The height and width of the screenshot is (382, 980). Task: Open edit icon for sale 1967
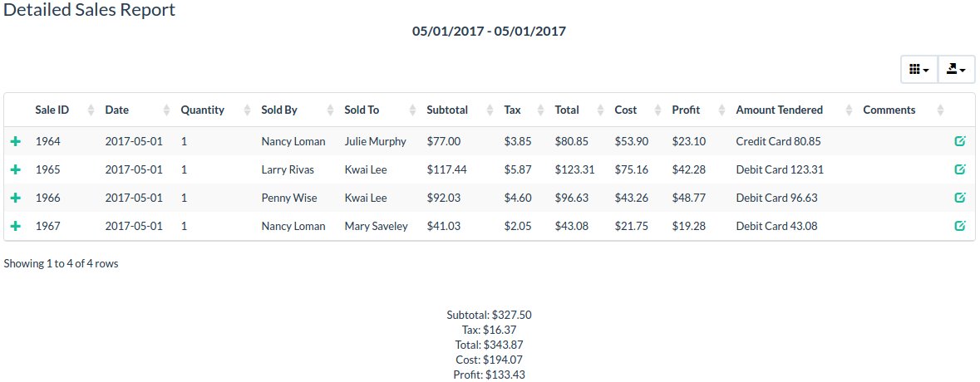pos(960,226)
